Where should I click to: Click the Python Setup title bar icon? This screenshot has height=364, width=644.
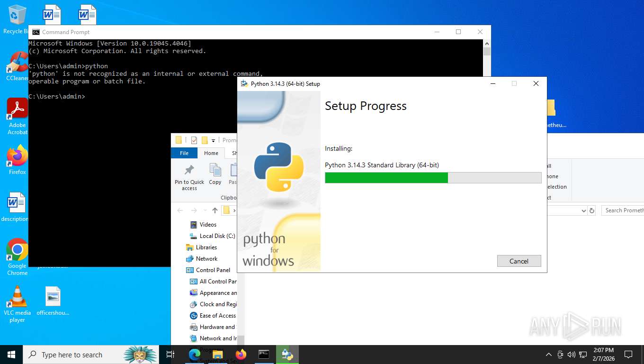[x=244, y=83]
